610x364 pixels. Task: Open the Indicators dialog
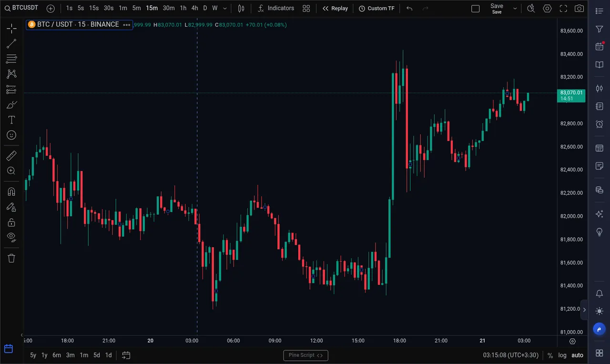(x=276, y=9)
